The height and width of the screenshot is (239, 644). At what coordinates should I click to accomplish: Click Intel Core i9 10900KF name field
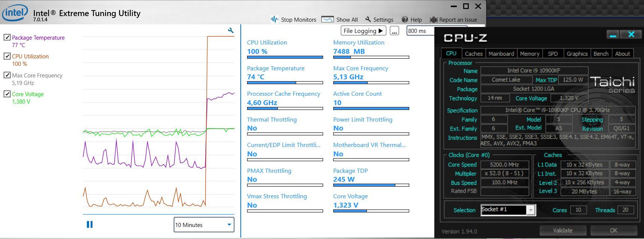pos(534,70)
